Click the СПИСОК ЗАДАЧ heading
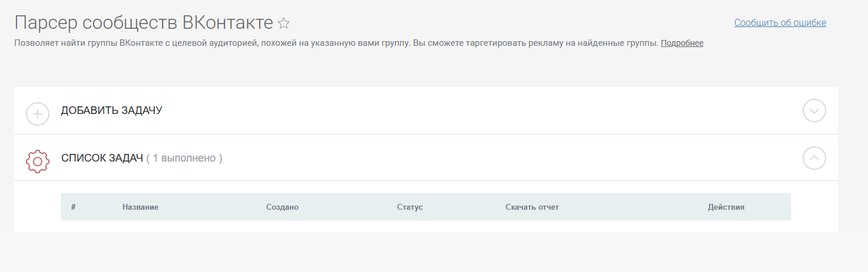 (102, 158)
